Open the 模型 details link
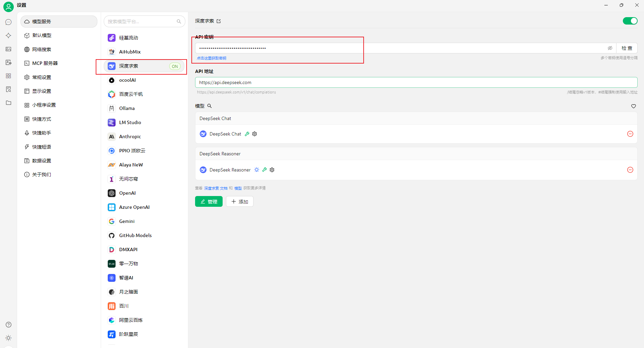644x348 pixels. (x=238, y=188)
